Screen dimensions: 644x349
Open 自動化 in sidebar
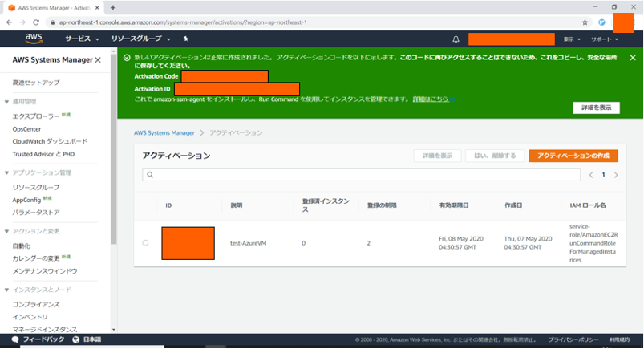click(22, 246)
